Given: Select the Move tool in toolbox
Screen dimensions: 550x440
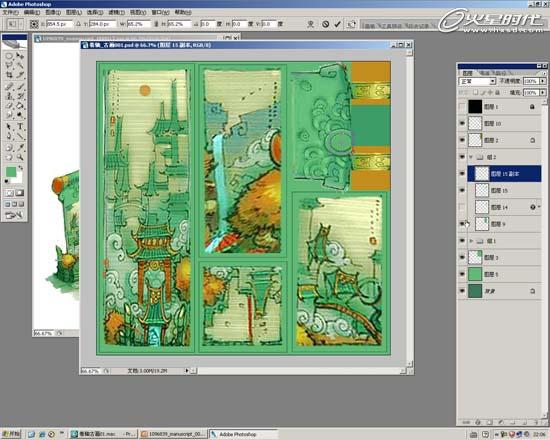Looking at the screenshot, I should tap(20, 56).
